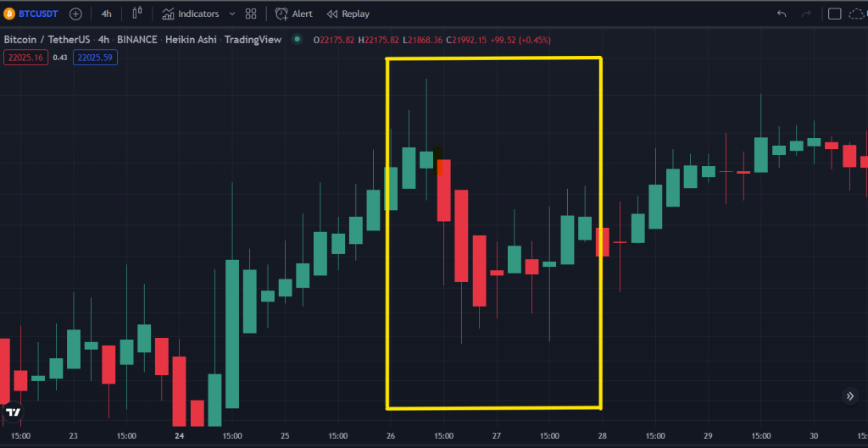Open indicator templates grid icon

[x=251, y=14]
